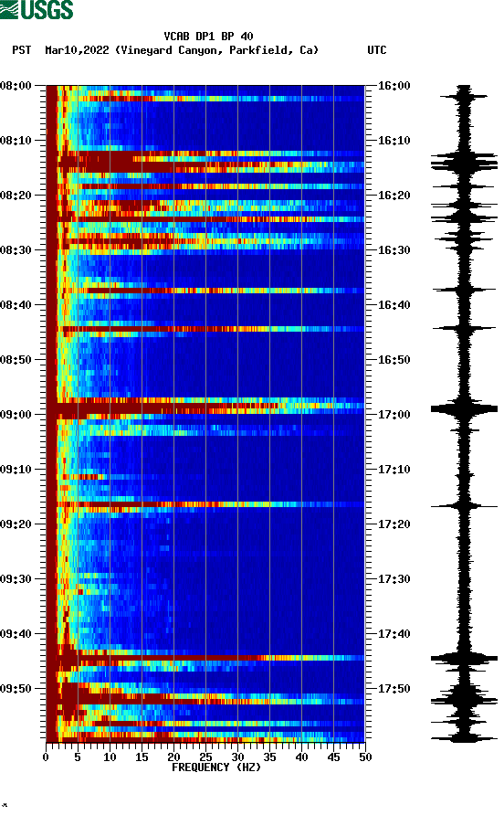504x815 pixels.
Task: Click the '09:30' PST time label
Action: pyautogui.click(x=16, y=579)
